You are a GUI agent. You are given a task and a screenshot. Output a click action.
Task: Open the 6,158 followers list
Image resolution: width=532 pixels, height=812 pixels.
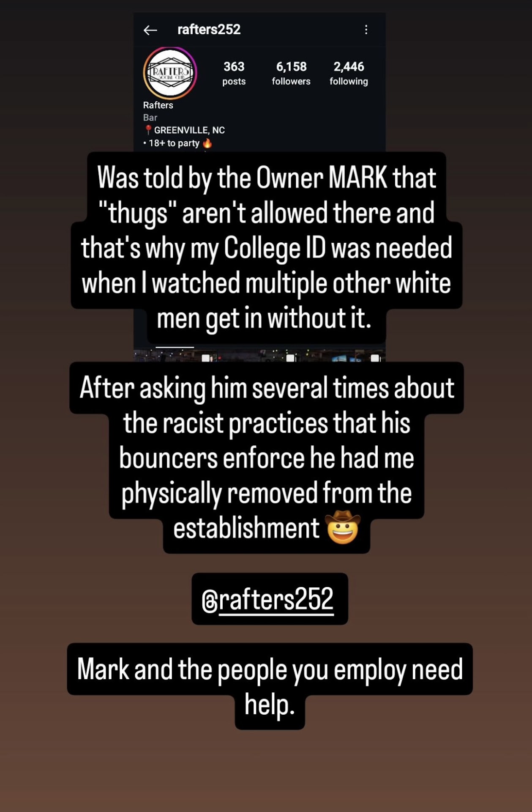[291, 73]
